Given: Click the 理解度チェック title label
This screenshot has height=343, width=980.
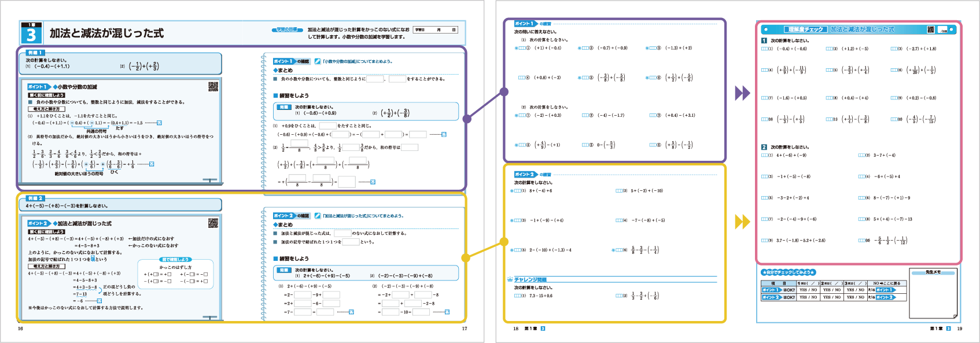Looking at the screenshot, I should pos(805,29).
